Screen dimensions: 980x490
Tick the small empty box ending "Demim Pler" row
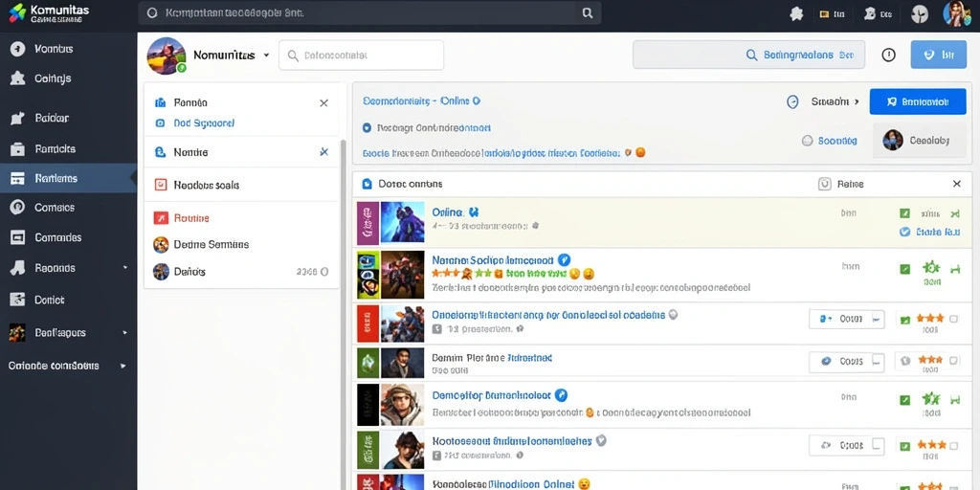click(x=953, y=361)
